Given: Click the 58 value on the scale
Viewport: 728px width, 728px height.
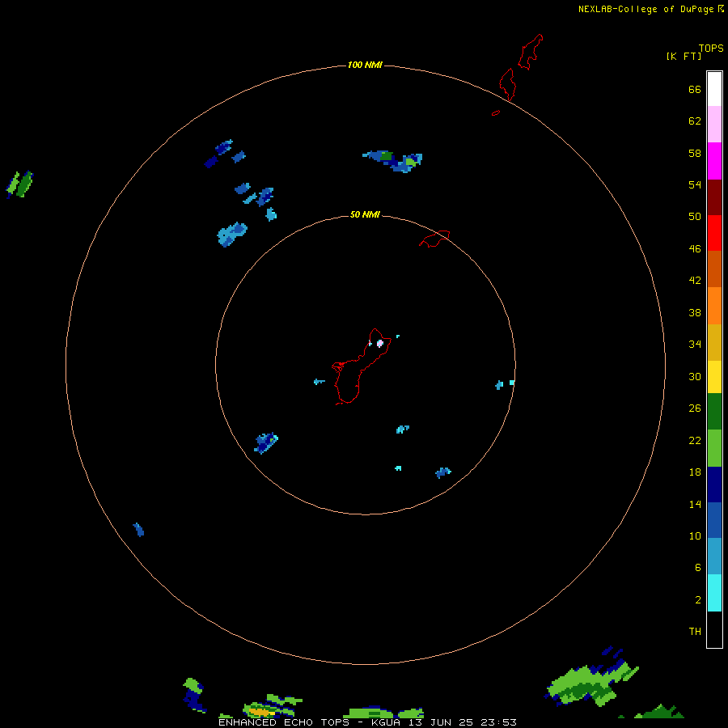Looking at the screenshot, I should pos(695,153).
